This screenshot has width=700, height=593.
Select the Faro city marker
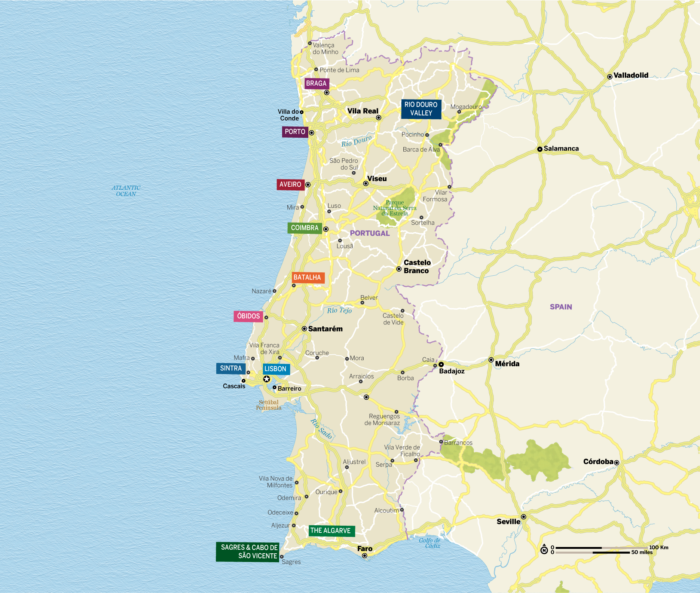pyautogui.click(x=364, y=556)
